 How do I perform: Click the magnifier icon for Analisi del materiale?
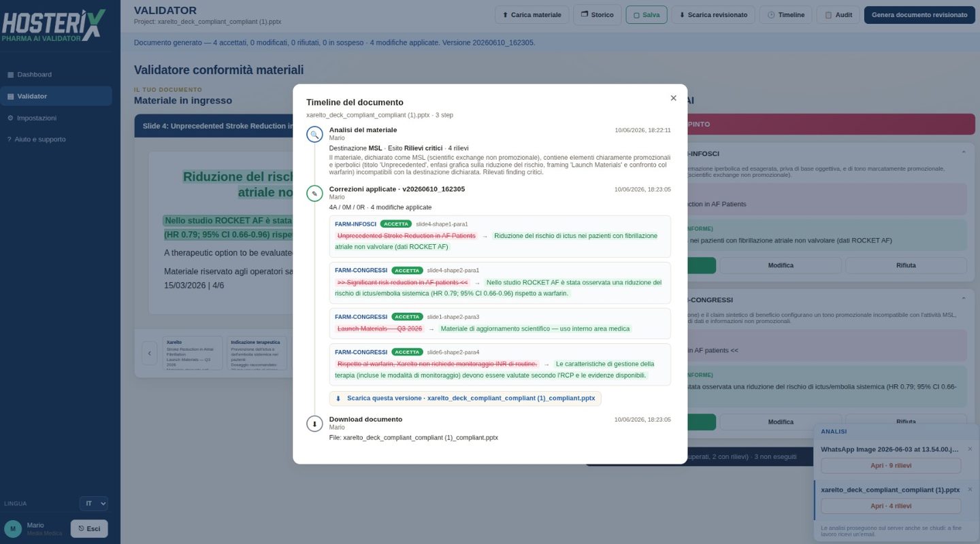tap(314, 135)
